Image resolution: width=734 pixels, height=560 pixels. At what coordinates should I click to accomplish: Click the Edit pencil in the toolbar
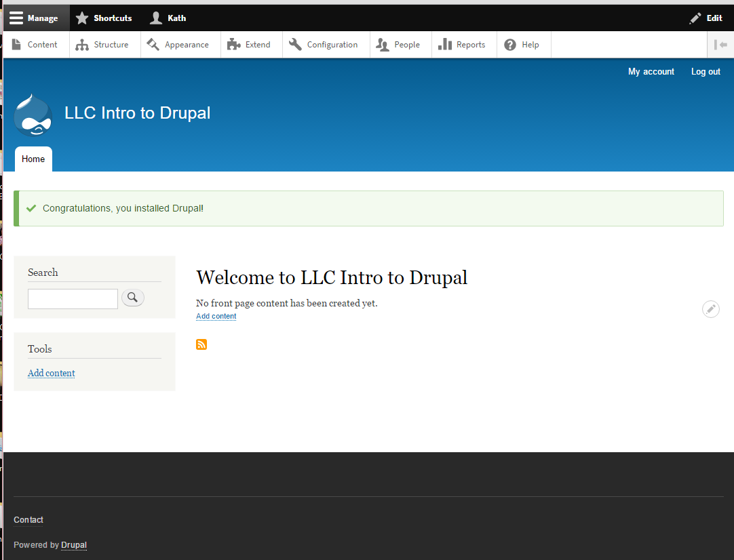coord(706,18)
